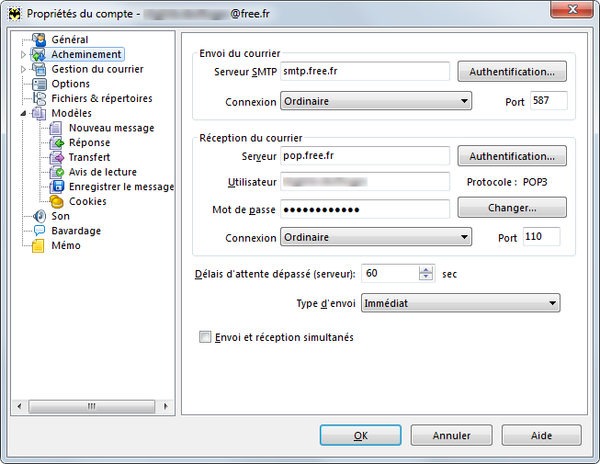This screenshot has width=600, height=464.
Task: Expand the Gestion du courrier node
Action: pos(23,69)
